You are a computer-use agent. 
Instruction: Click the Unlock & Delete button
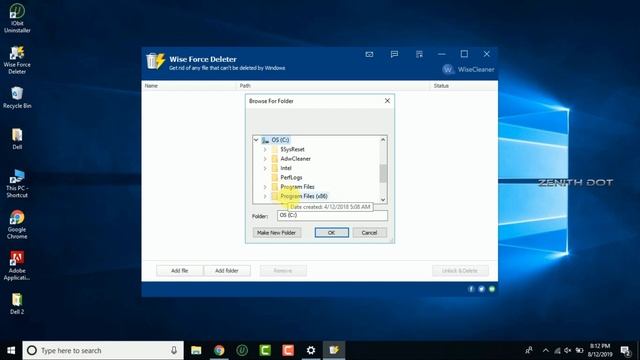pyautogui.click(x=460, y=271)
